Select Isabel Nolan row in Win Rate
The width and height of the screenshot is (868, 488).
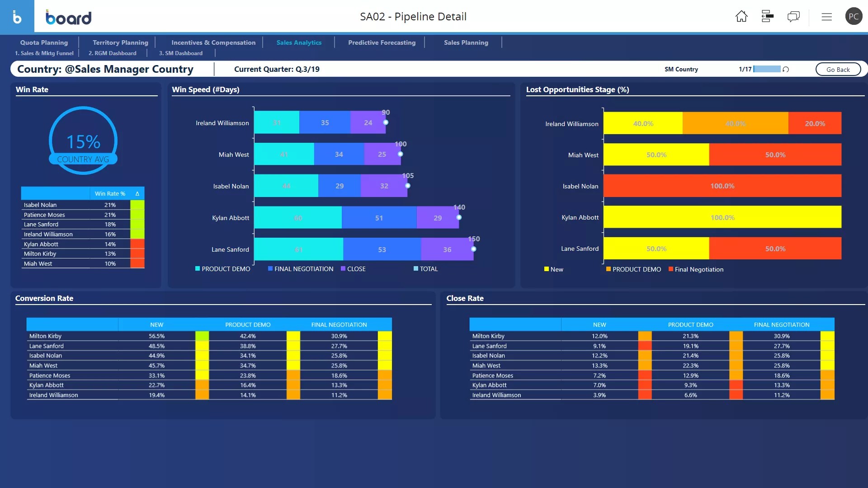tap(40, 205)
